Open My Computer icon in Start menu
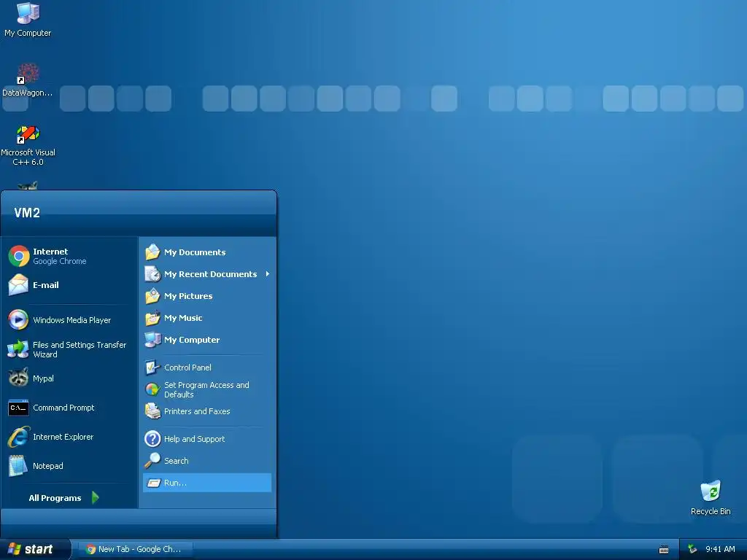 [x=152, y=340]
